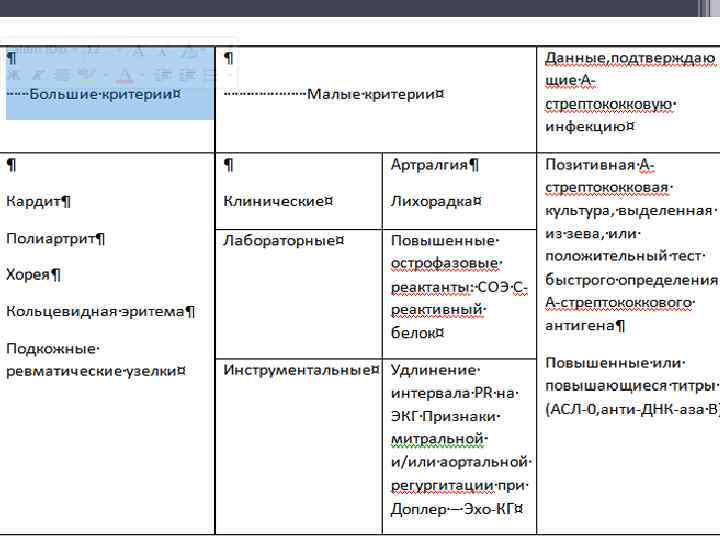
Task: Click the text "из зева, или"
Action: pyautogui.click(x=590, y=234)
